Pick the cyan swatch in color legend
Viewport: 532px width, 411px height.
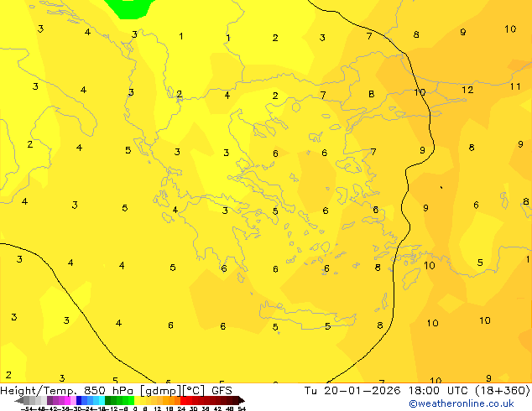(x=102, y=400)
